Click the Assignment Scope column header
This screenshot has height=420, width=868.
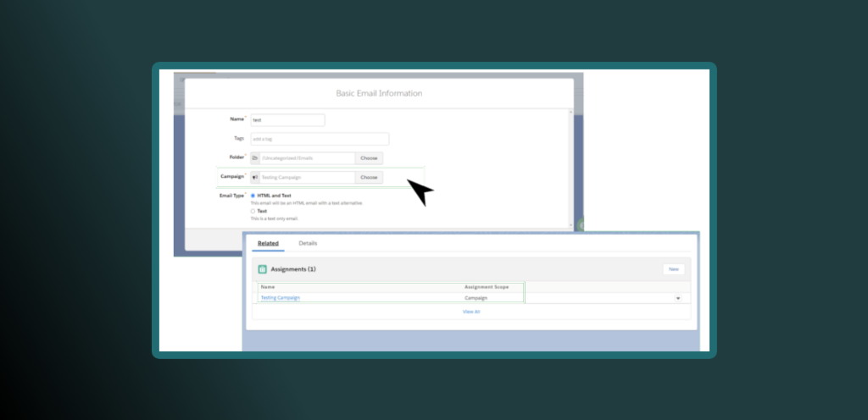[487, 287]
